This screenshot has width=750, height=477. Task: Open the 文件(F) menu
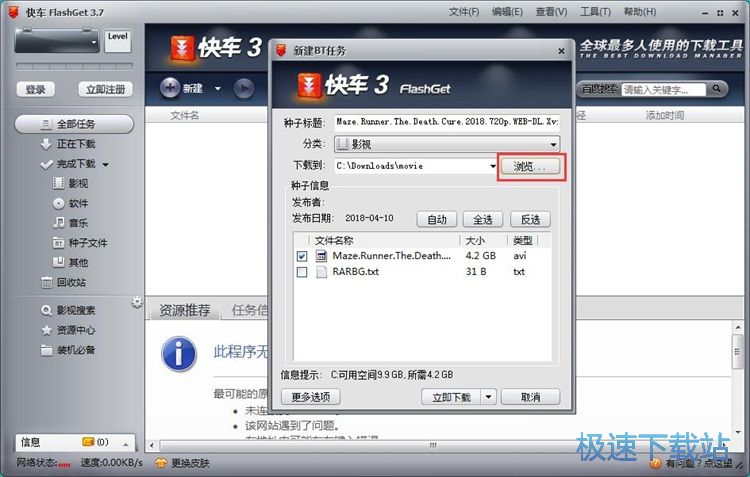[x=463, y=11]
